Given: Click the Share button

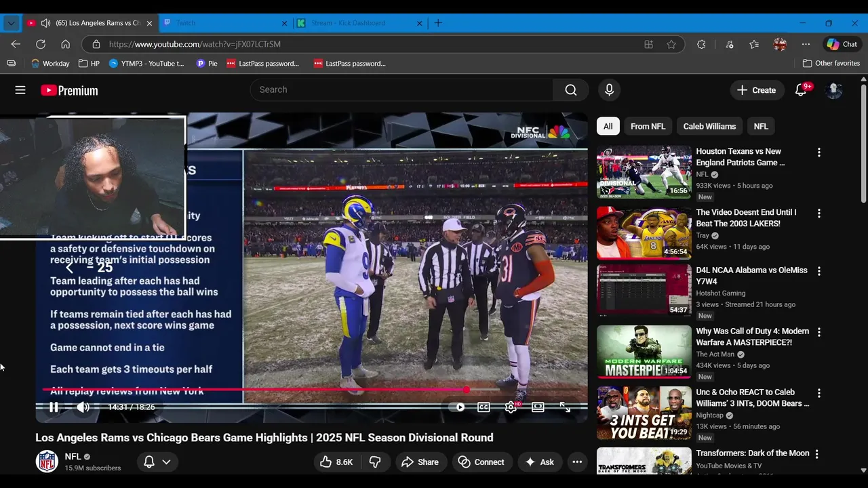Looking at the screenshot, I should tap(420, 462).
